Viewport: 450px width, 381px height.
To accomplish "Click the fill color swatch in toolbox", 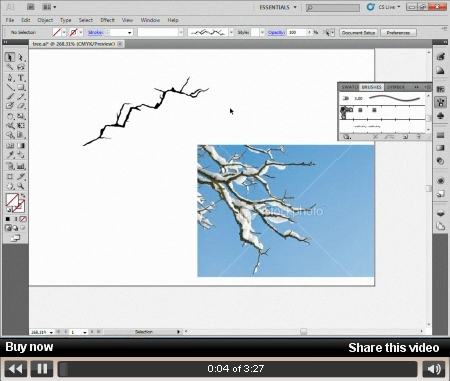I will pos(12,200).
